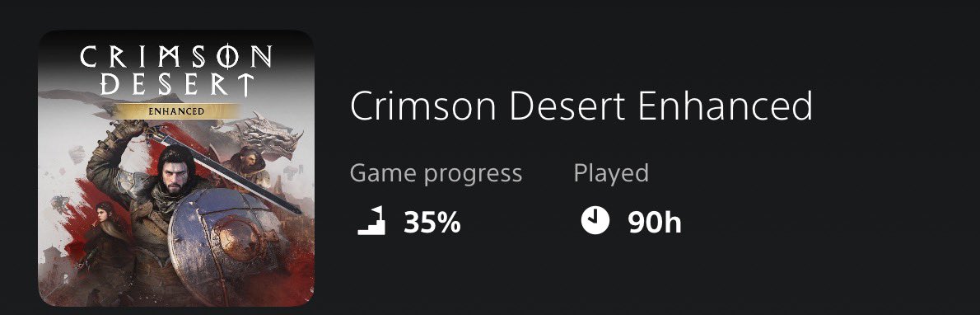The width and height of the screenshot is (980, 315).
Task: Click the stairs game progress icon
Action: click(x=371, y=222)
